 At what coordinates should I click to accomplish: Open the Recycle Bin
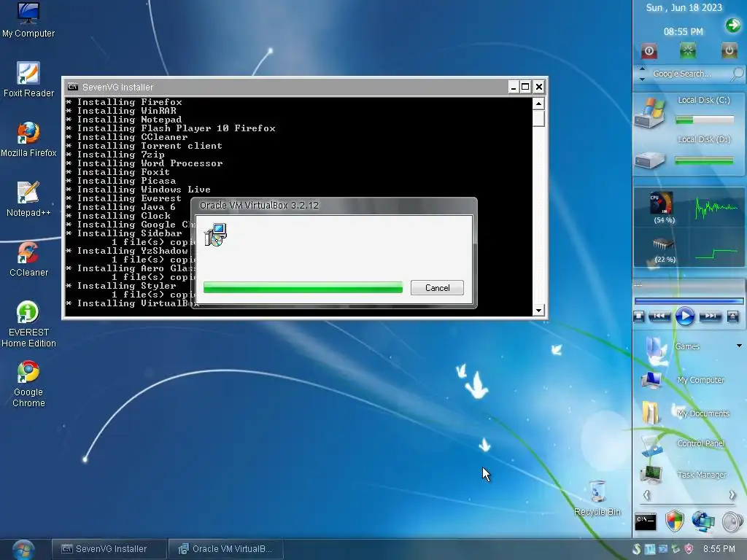597,497
